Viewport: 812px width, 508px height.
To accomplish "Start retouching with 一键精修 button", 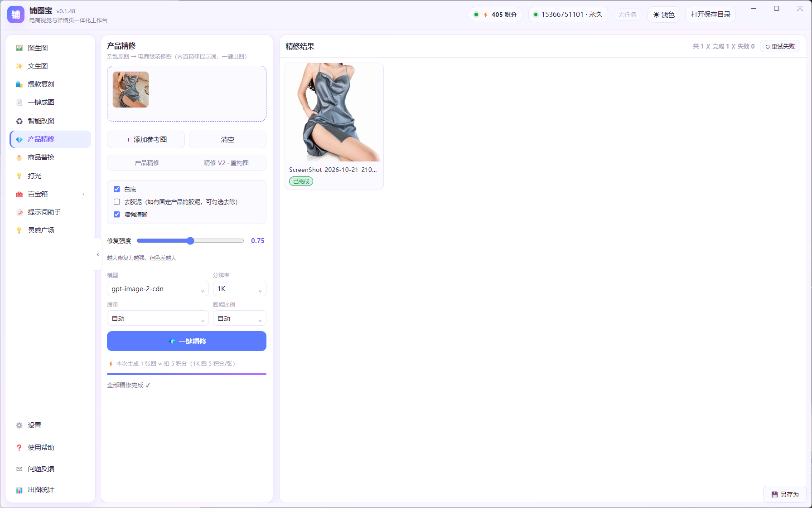I will click(187, 341).
